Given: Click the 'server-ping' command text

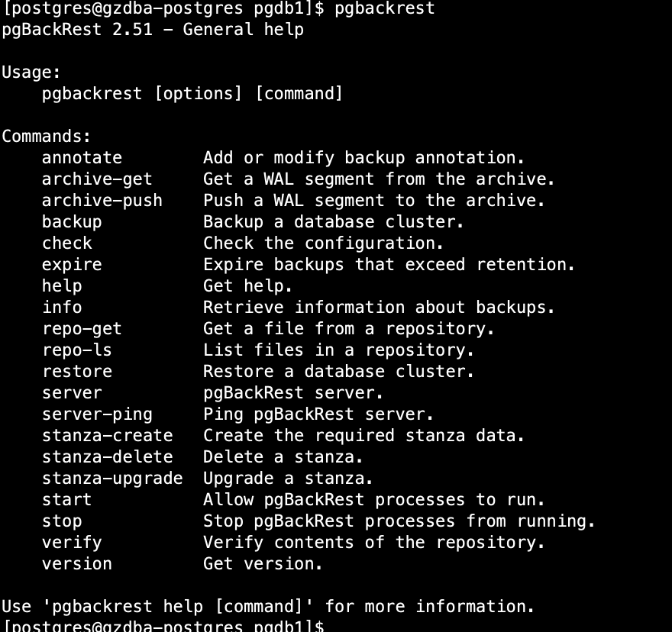Looking at the screenshot, I should coord(97,414).
